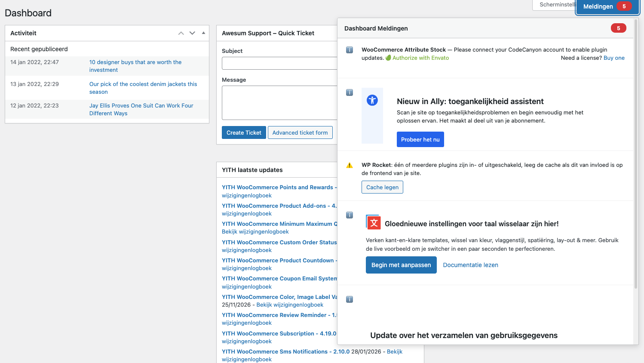Move Activiteit widget down with the arrow
This screenshot has width=644, height=363.
(192, 33)
